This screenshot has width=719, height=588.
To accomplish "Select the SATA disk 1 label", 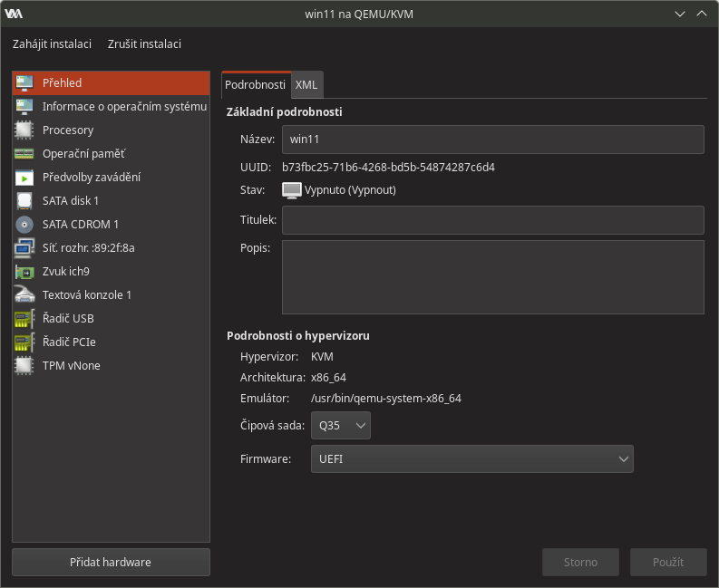I will pyautogui.click(x=71, y=201).
